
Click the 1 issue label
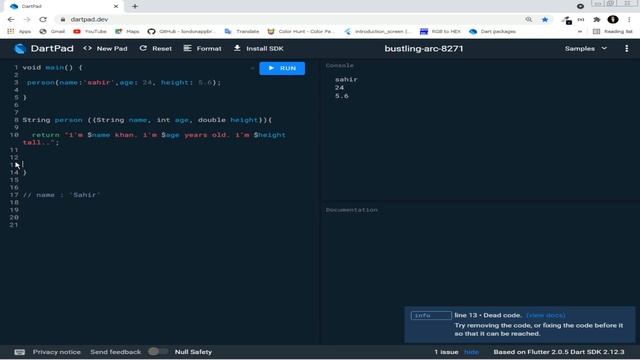pos(446,352)
